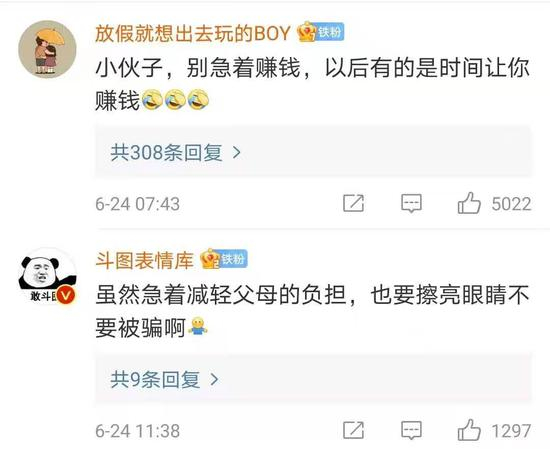Expand the 共9条回复 reply thread

(x=313, y=379)
